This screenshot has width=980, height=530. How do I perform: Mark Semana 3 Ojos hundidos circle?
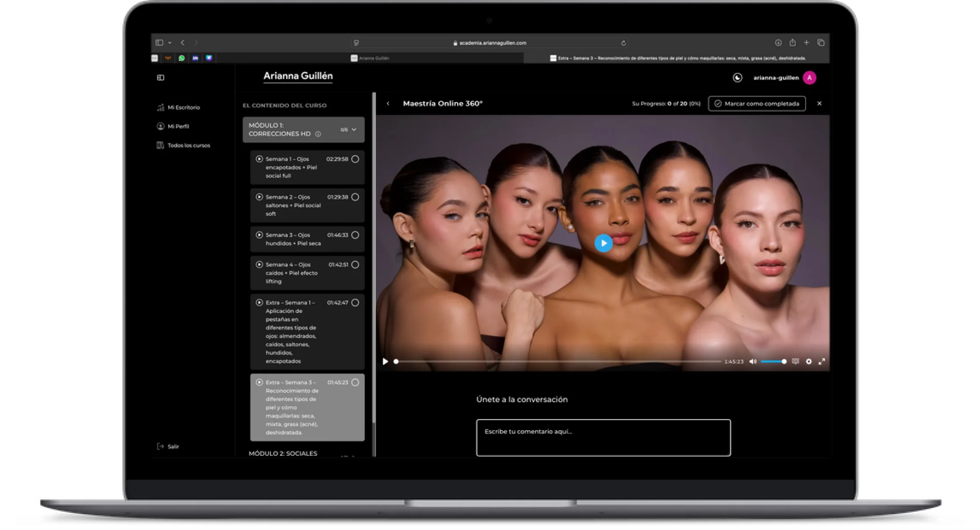pos(355,235)
